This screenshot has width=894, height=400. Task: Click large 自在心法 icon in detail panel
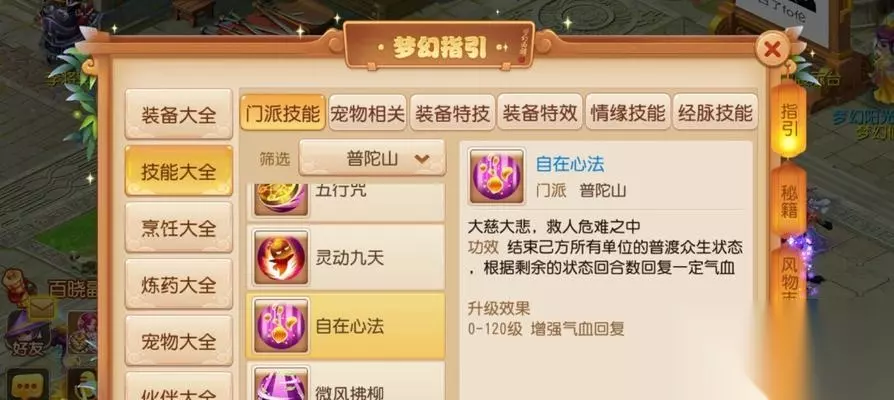point(496,177)
